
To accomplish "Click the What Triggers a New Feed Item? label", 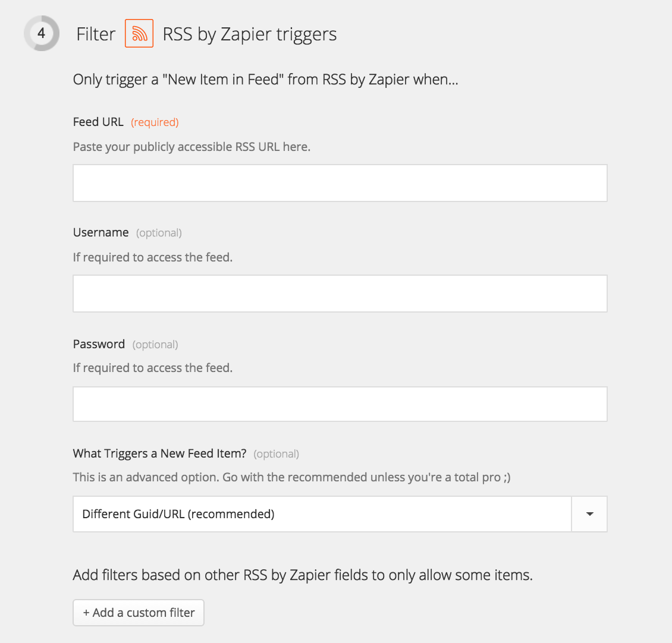I will click(x=159, y=453).
